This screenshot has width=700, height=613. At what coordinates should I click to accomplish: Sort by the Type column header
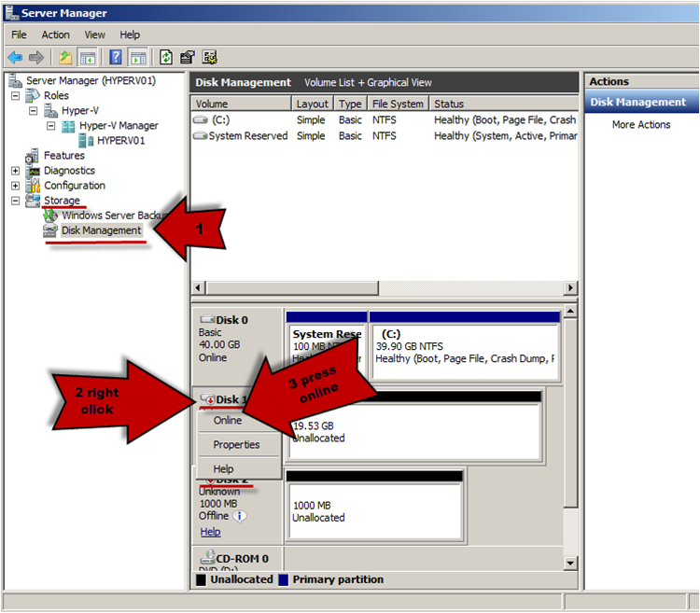[x=350, y=104]
